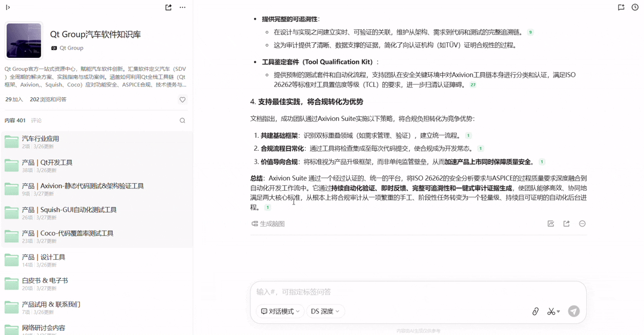Image resolution: width=644 pixels, height=335 pixels.
Task: Open the 产品 | Qt开发工具 folder
Action: click(x=97, y=166)
